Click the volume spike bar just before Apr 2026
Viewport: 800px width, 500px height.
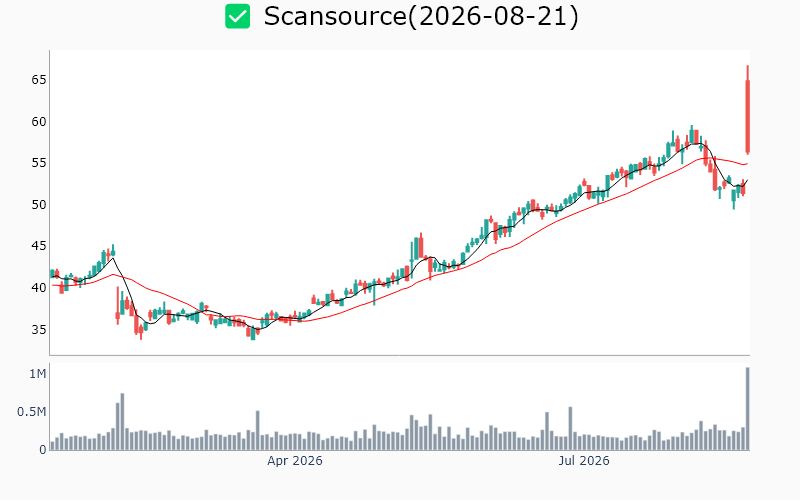(x=258, y=431)
